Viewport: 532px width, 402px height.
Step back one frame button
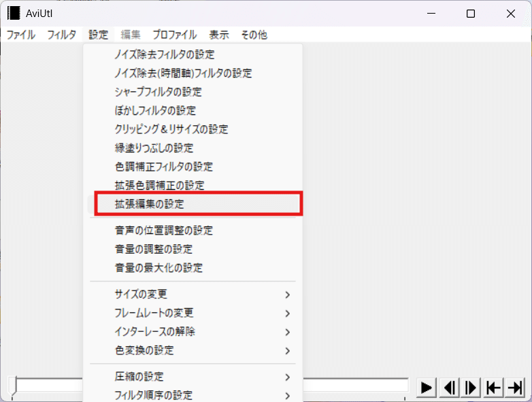pyautogui.click(x=450, y=388)
